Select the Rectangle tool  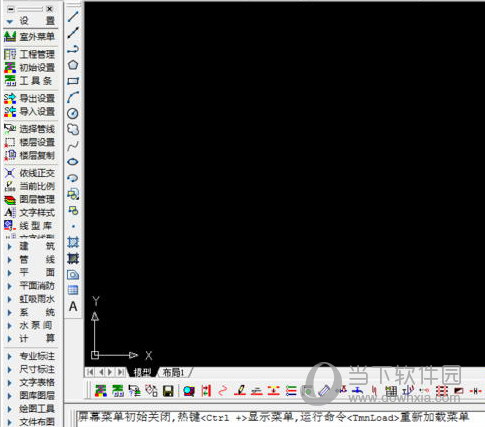(73, 81)
